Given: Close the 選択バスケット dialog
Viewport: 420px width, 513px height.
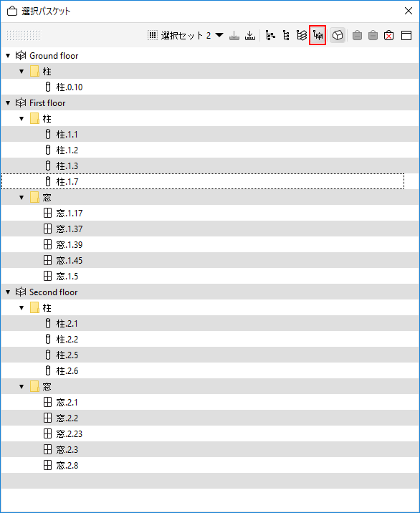Looking at the screenshot, I should click(409, 11).
